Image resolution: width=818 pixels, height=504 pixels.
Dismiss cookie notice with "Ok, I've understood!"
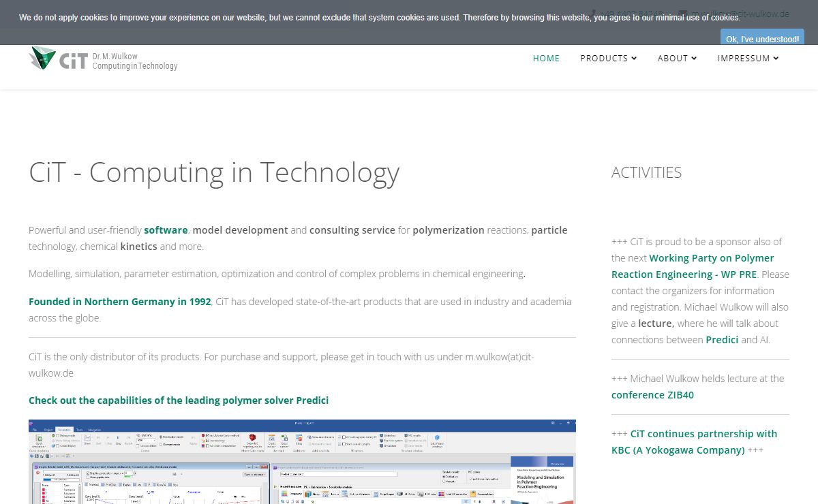(762, 39)
